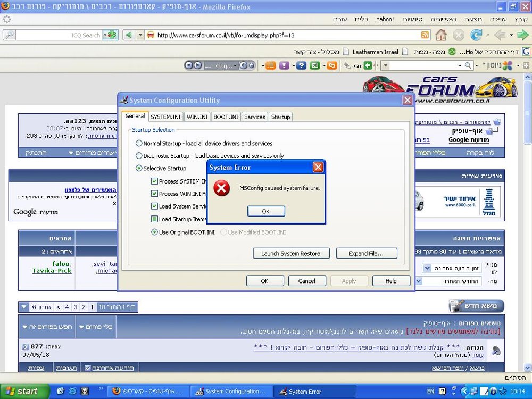Select Normal Startup radio button
Image resolution: width=532 pixels, height=399 pixels.
tap(139, 143)
